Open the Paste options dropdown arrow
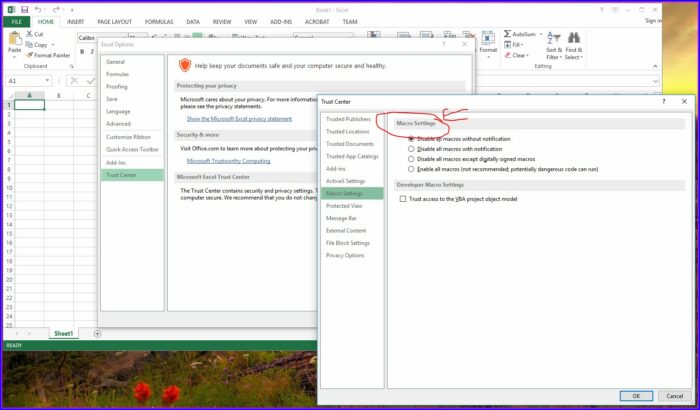Viewport: 700px width, 410px height. point(15,57)
